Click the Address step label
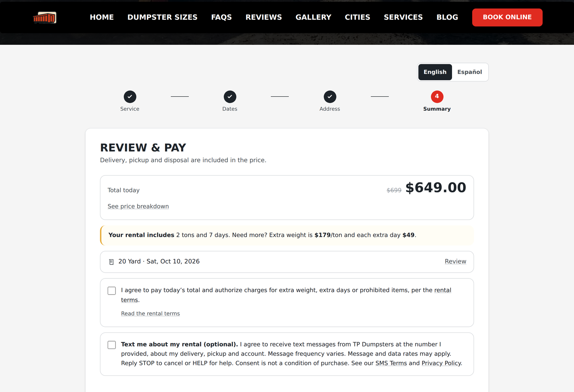 pos(330,109)
